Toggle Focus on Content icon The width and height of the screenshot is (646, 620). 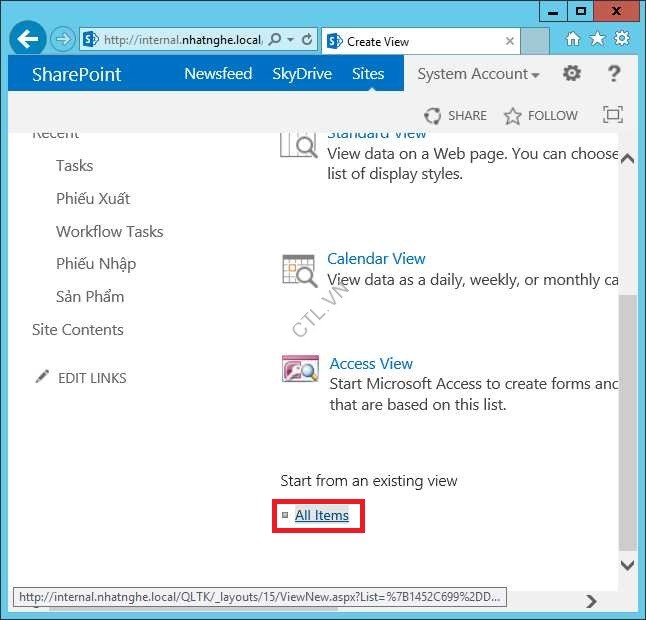pyautogui.click(x=613, y=115)
